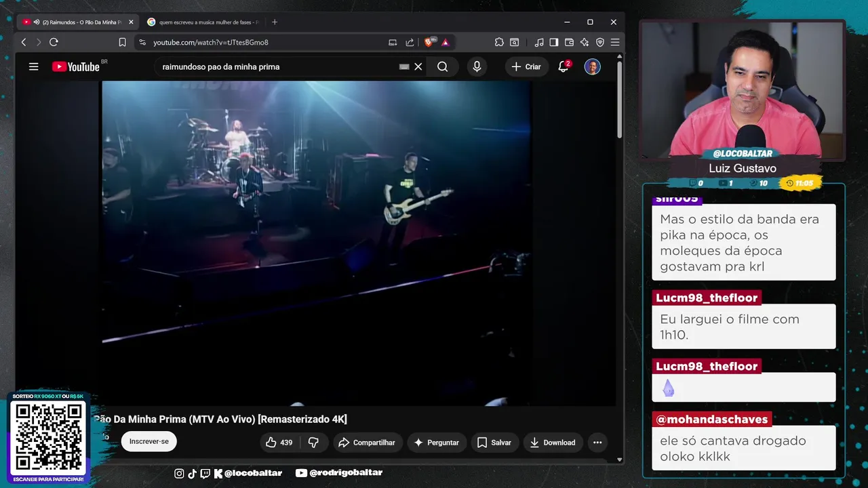Like the video with 439 likes
This screenshot has height=488, width=868.
(x=279, y=443)
